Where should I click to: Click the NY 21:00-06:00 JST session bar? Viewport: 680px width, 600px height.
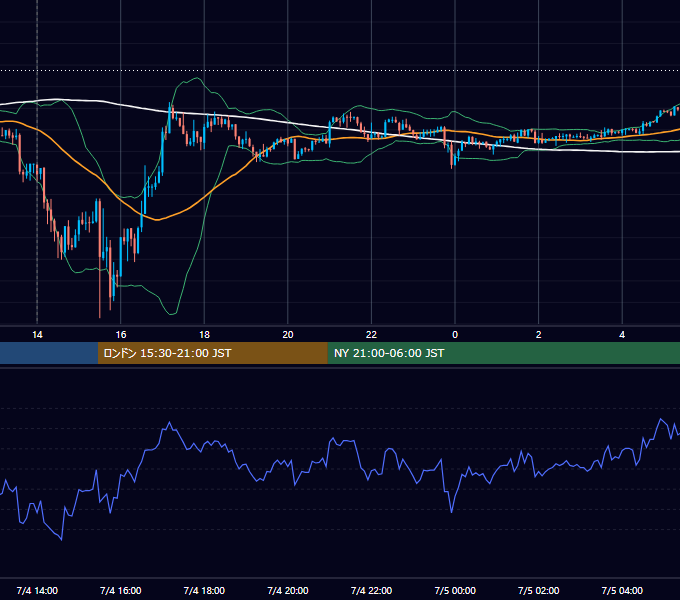[x=503, y=353]
